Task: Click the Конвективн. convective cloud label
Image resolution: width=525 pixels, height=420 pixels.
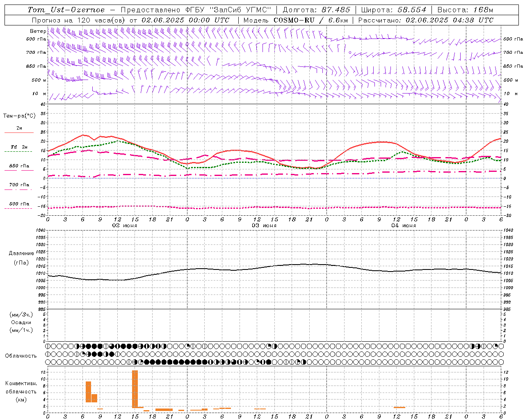Action: pyautogui.click(x=21, y=383)
